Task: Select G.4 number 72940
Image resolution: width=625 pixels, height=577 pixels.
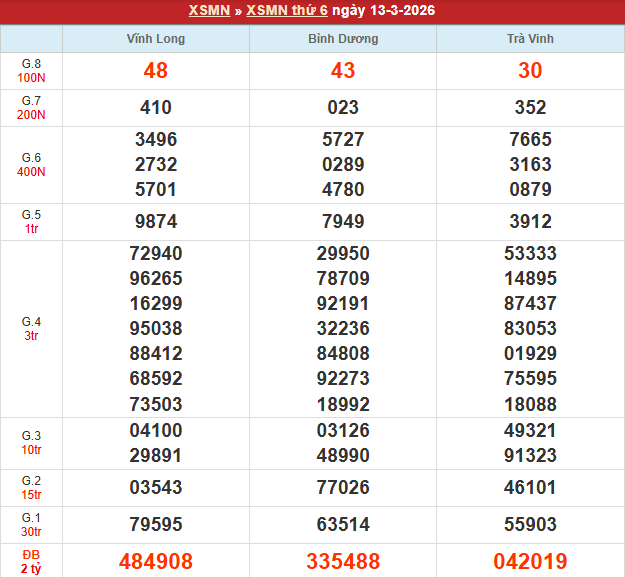Action: tap(156, 253)
